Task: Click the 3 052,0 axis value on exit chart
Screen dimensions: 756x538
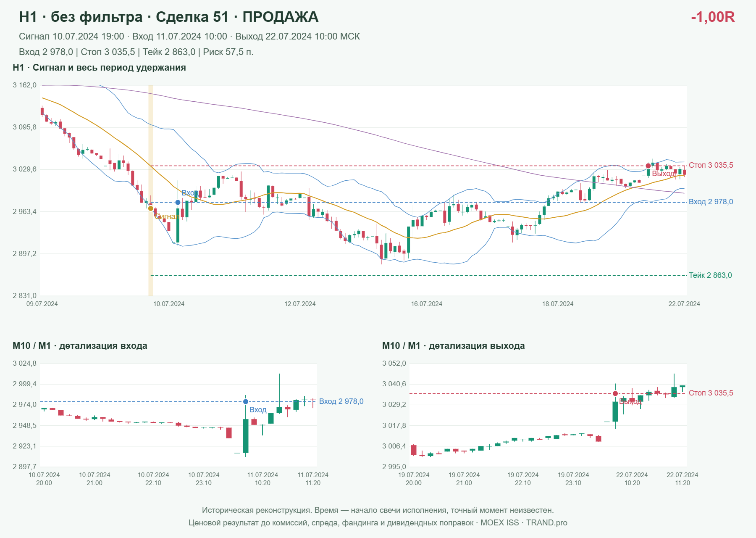Action: coord(394,364)
